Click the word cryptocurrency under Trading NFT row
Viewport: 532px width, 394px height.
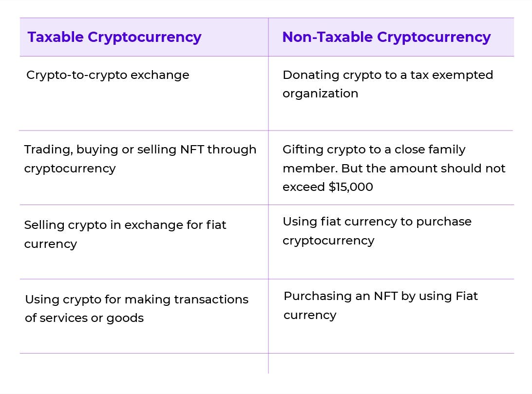[70, 169]
